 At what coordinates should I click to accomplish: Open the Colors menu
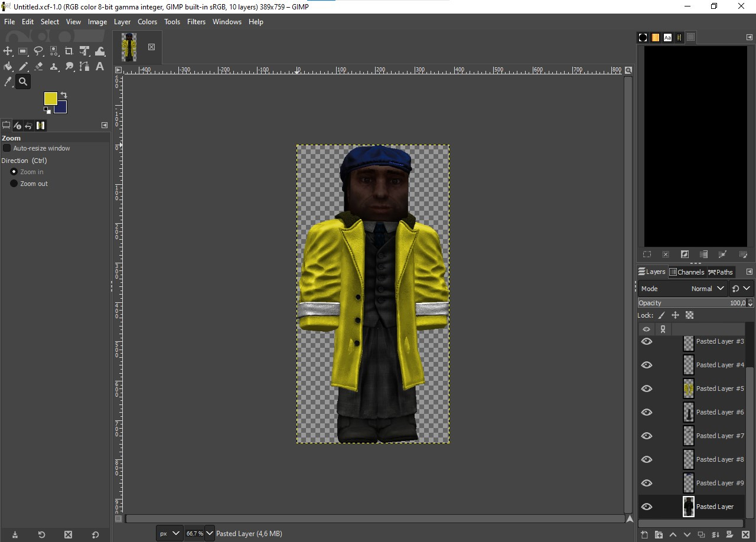point(147,22)
